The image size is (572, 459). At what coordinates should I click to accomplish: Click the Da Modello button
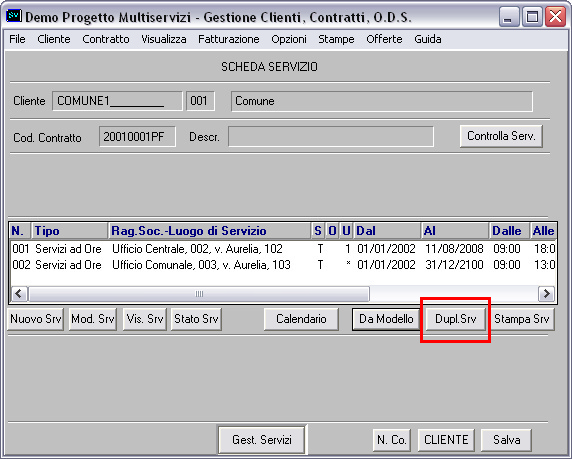coord(386,319)
